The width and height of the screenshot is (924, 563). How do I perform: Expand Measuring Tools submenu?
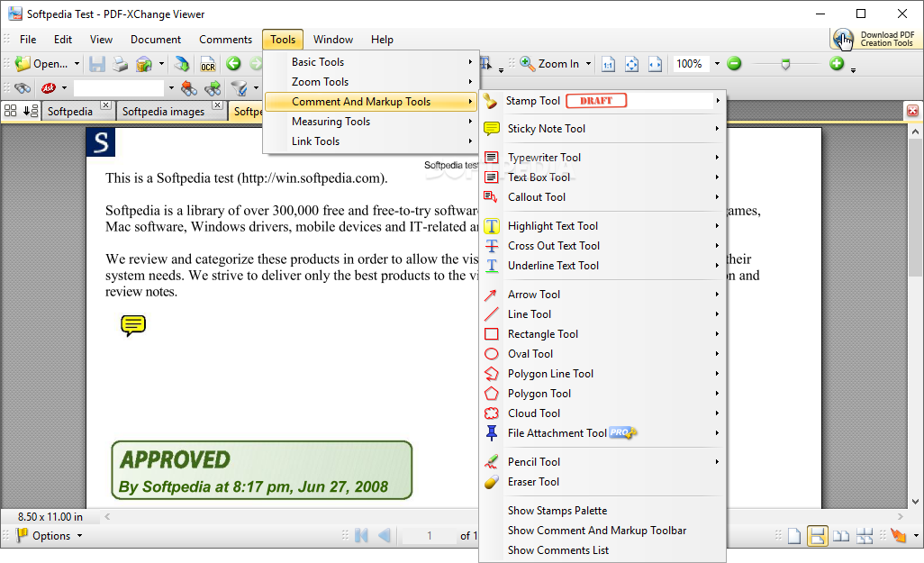click(370, 122)
